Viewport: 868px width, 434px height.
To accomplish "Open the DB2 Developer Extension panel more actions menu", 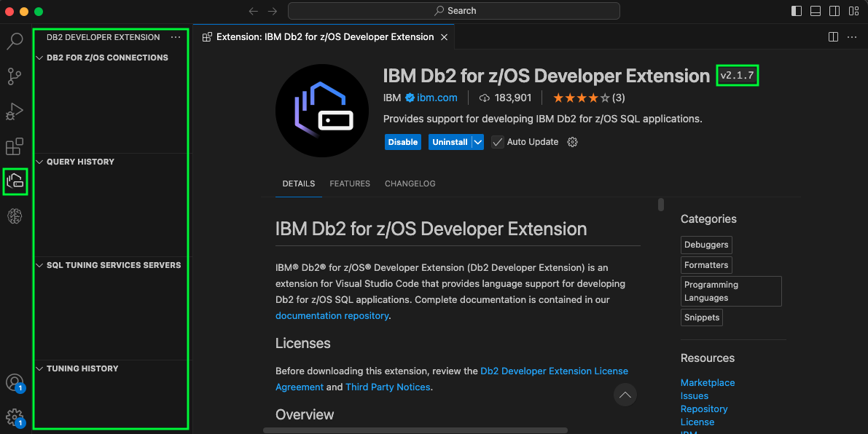I will click(175, 37).
